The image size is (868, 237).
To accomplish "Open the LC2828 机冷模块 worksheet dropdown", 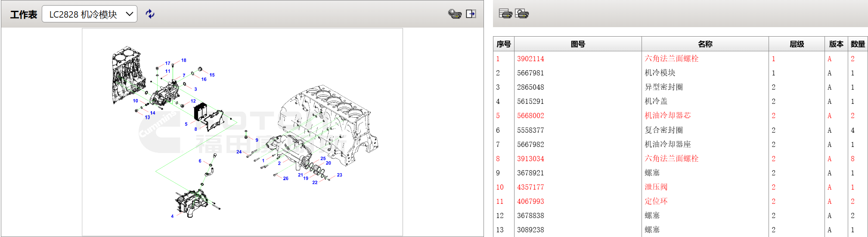I will pos(90,14).
